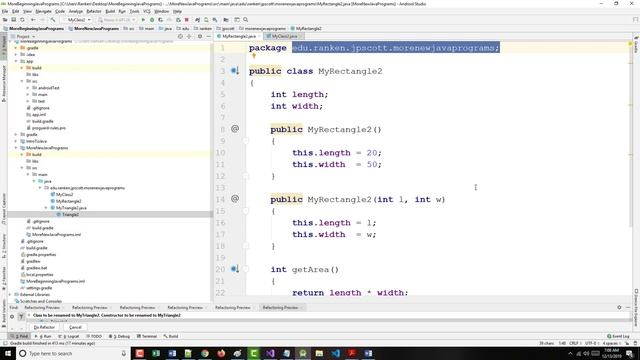Open refactoring preview panel settings gear
This screenshot has width=640, height=360.
coord(619,307)
